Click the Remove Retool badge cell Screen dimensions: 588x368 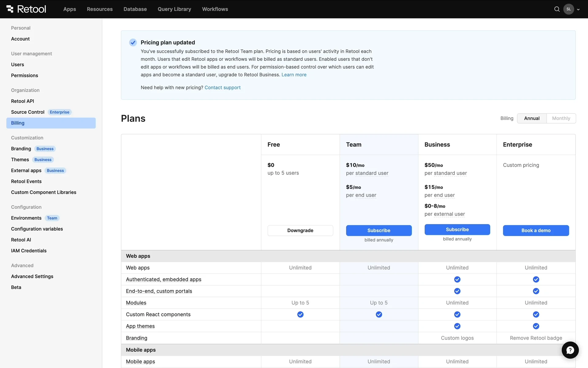coord(536,338)
